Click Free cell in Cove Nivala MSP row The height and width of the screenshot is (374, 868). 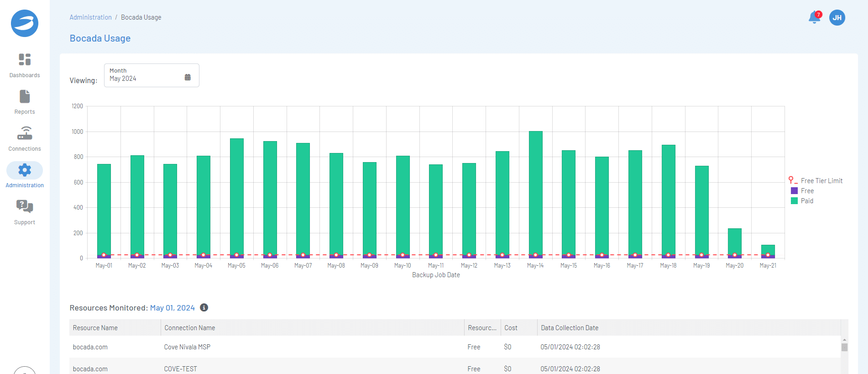coord(474,347)
